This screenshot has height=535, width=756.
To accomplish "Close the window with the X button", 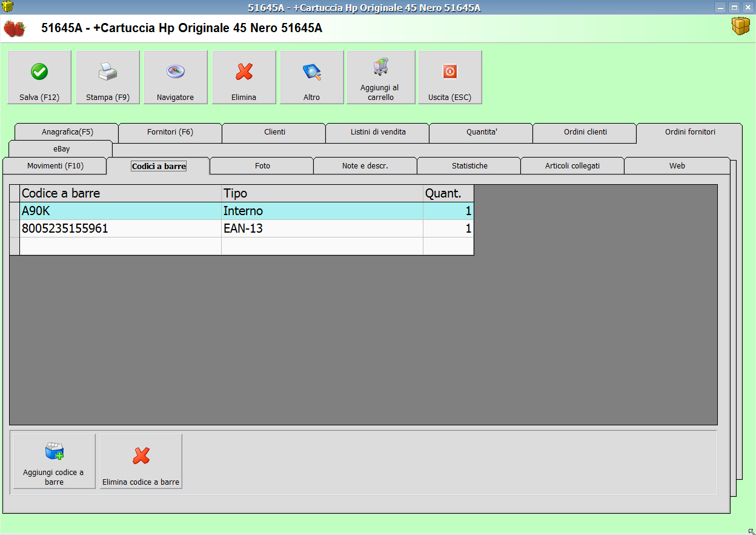I will click(748, 7).
